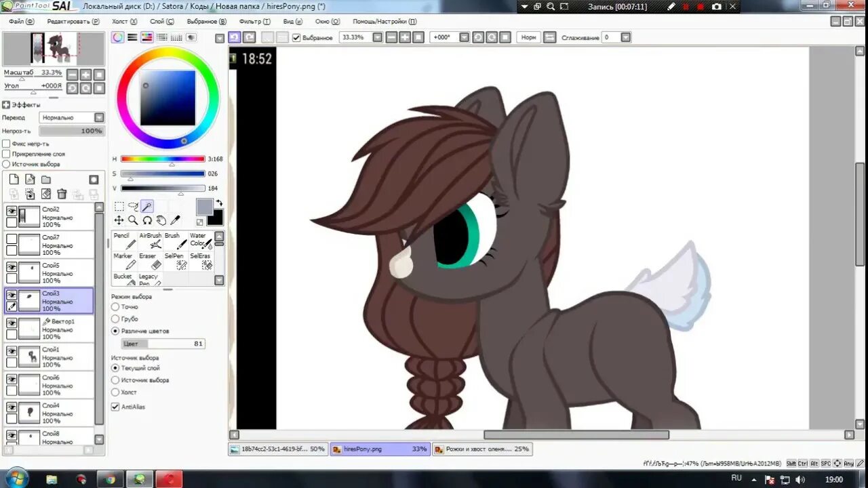Select the eyedropper color picker tool

[x=176, y=220]
